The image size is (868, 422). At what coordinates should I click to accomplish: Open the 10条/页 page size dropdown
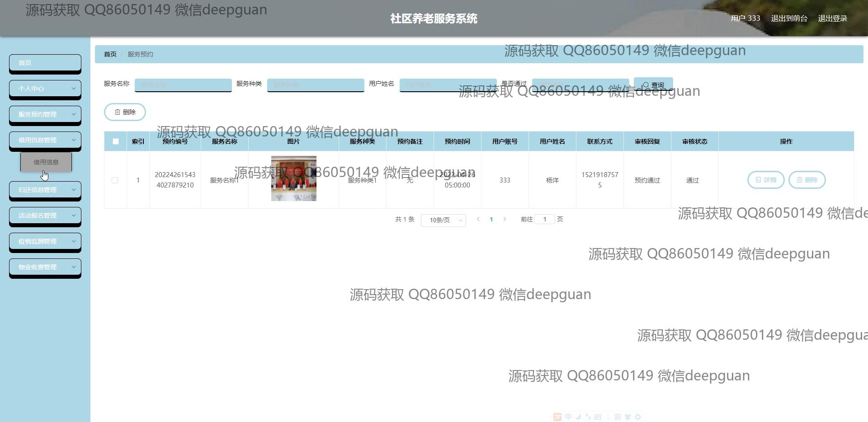(443, 220)
